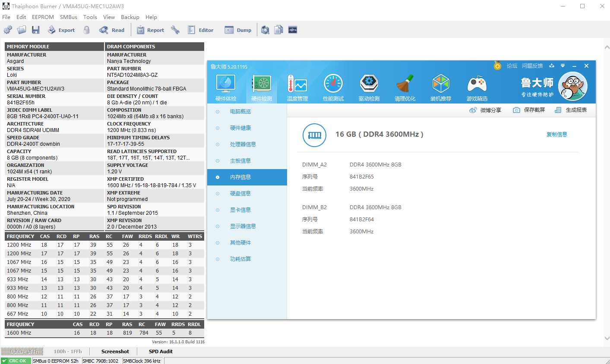
Task: Open Thaiphoon Burner settings gears icon
Action: coord(8,30)
